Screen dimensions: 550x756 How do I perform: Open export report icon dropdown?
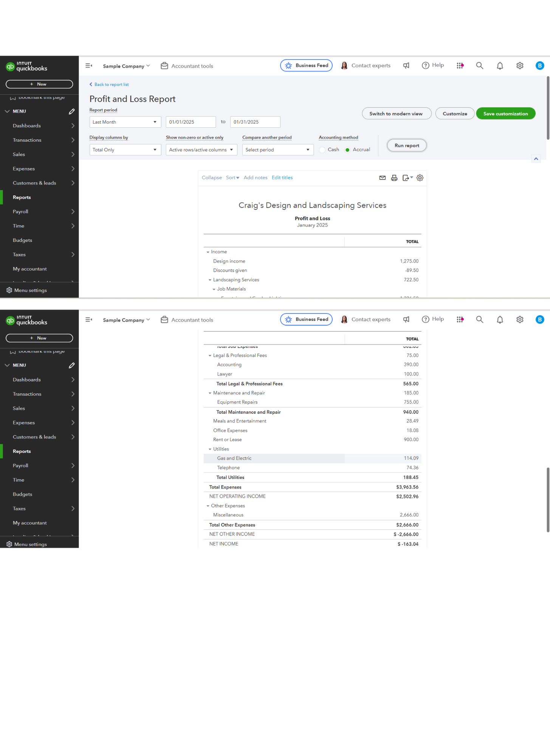pos(407,178)
